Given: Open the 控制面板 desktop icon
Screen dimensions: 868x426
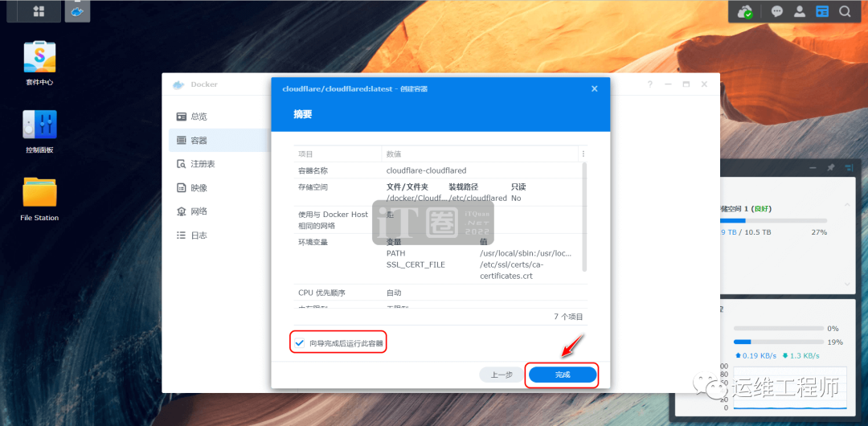Looking at the screenshot, I should coord(39,131).
